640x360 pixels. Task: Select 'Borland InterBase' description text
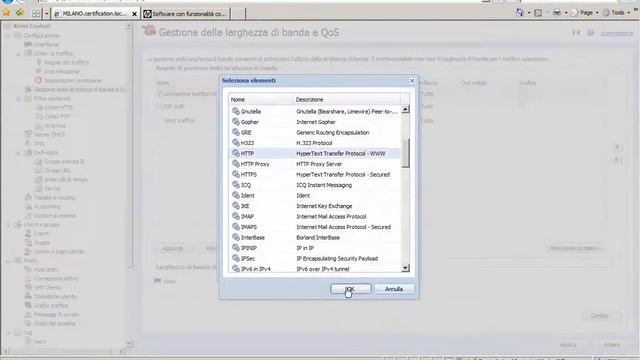318,238
